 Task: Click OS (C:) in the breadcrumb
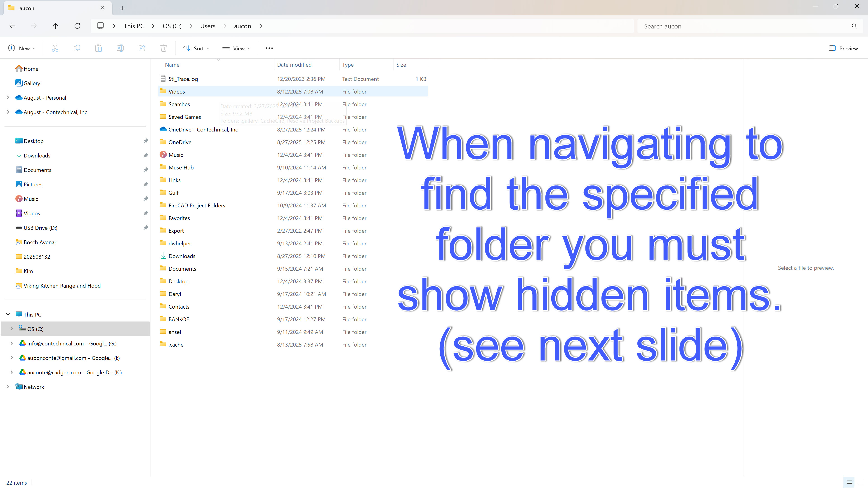click(172, 26)
